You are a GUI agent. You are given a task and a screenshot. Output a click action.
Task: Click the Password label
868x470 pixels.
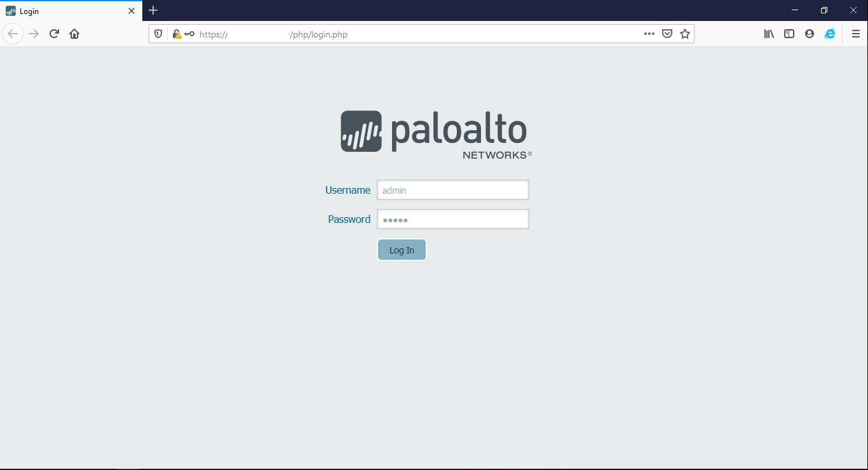point(349,219)
